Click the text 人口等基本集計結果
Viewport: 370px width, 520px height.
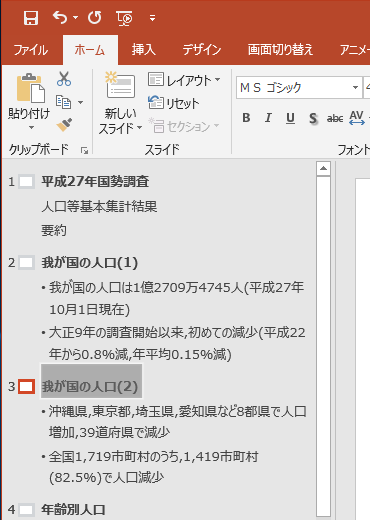tap(99, 207)
